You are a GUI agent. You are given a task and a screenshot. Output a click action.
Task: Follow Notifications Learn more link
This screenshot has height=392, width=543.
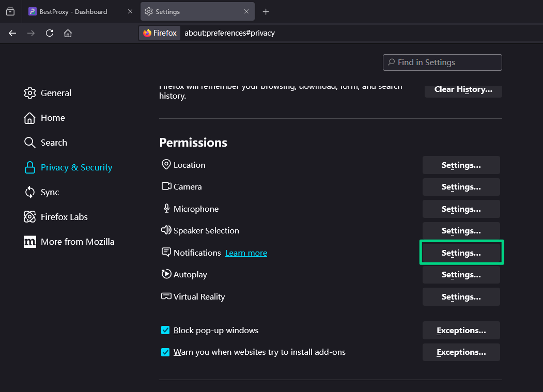[246, 253]
